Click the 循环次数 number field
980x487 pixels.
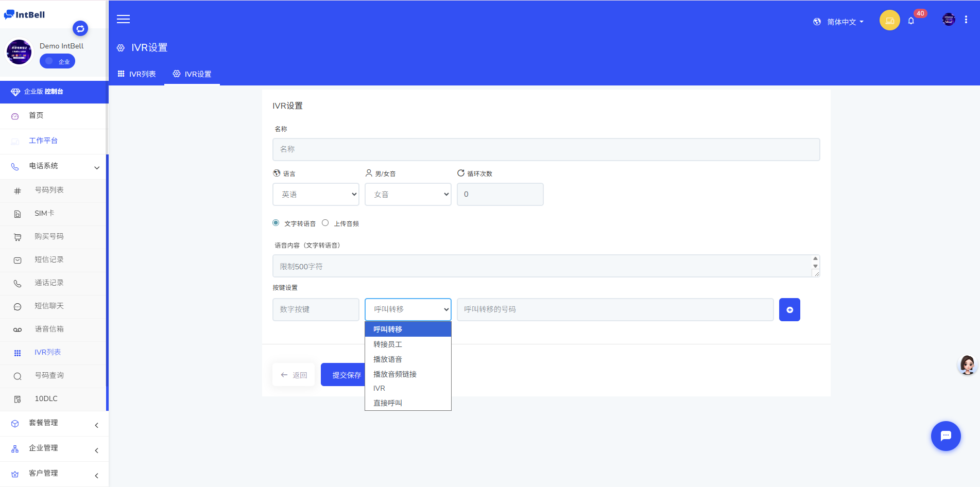tap(500, 195)
